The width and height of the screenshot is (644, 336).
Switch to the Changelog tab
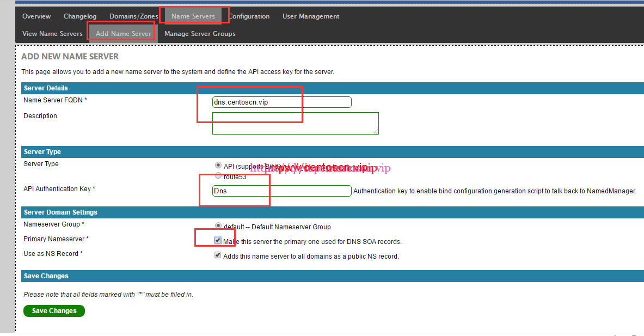[80, 16]
